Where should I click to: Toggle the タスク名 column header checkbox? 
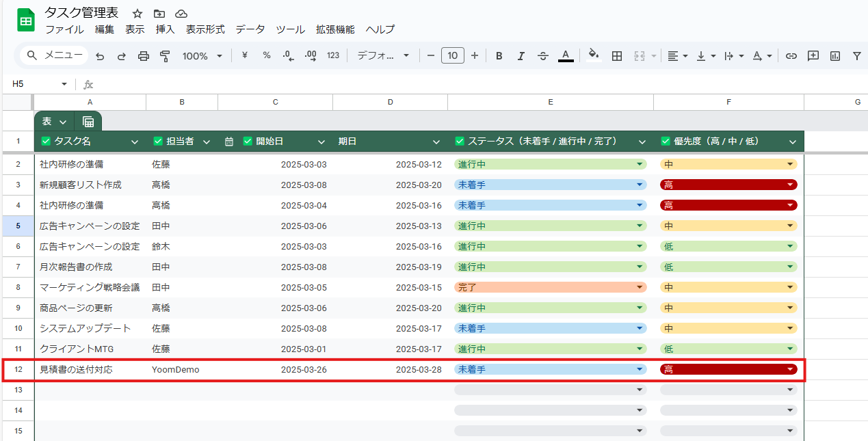[47, 142]
